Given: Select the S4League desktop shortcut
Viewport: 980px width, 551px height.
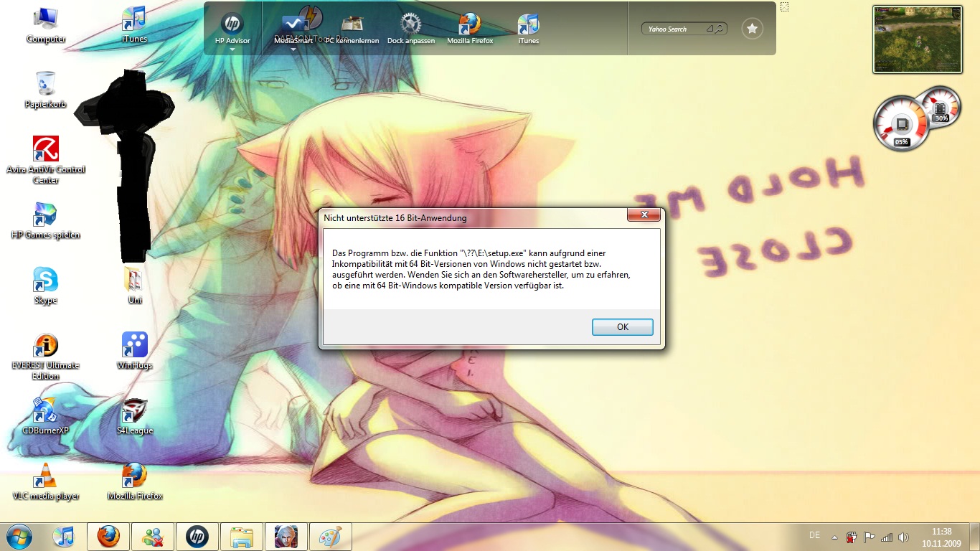Looking at the screenshot, I should click(134, 417).
